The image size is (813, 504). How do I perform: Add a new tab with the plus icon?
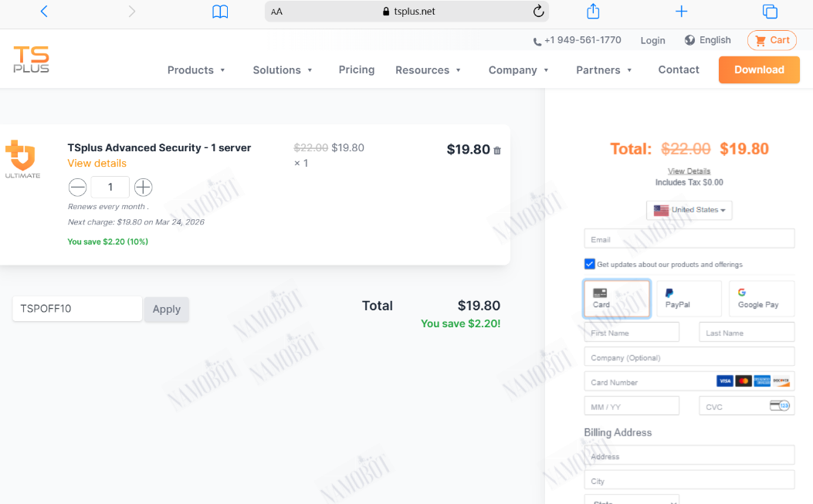[x=681, y=11]
